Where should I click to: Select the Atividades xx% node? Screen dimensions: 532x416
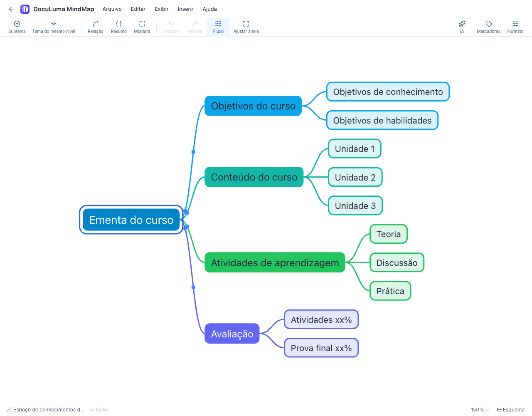(x=321, y=319)
